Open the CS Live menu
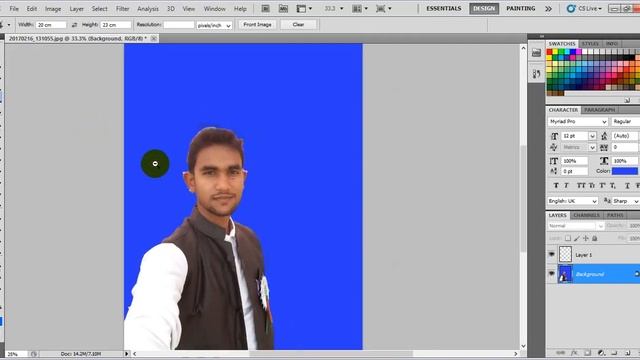 coord(584,9)
